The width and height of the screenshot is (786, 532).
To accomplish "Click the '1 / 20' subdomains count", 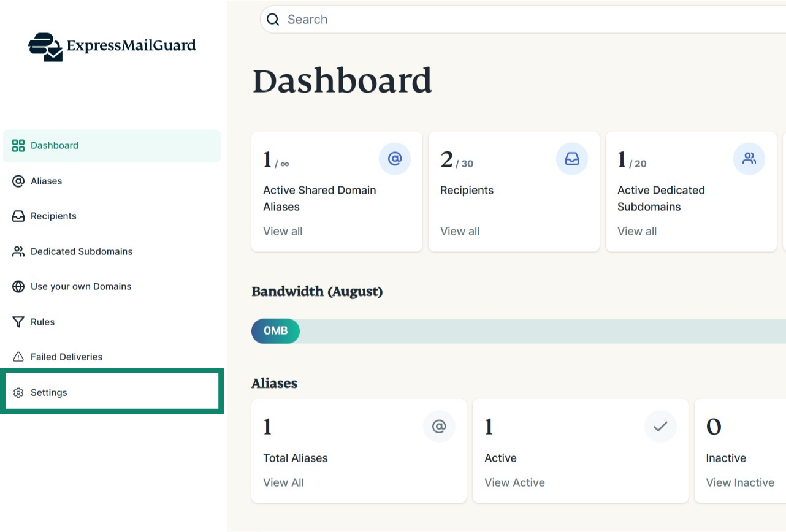I will 632,160.
